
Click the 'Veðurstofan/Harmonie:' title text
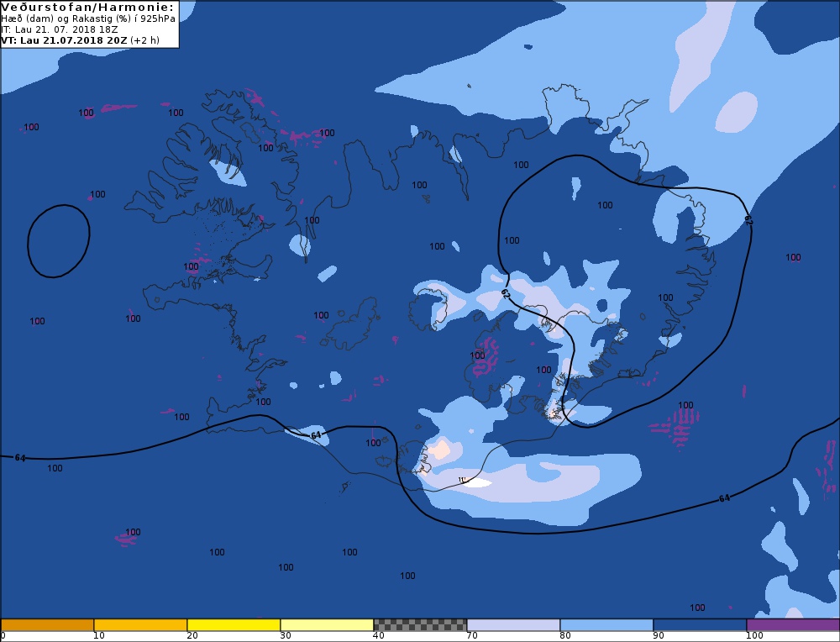point(88,7)
